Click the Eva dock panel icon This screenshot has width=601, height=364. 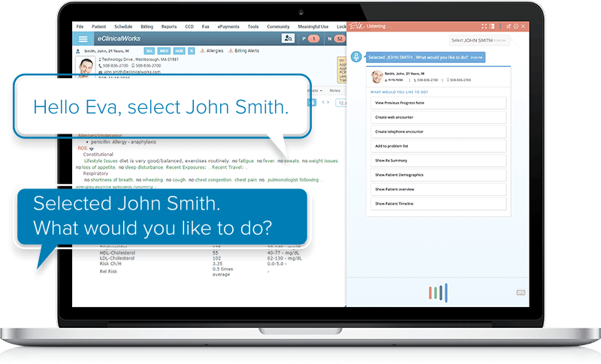click(492, 26)
